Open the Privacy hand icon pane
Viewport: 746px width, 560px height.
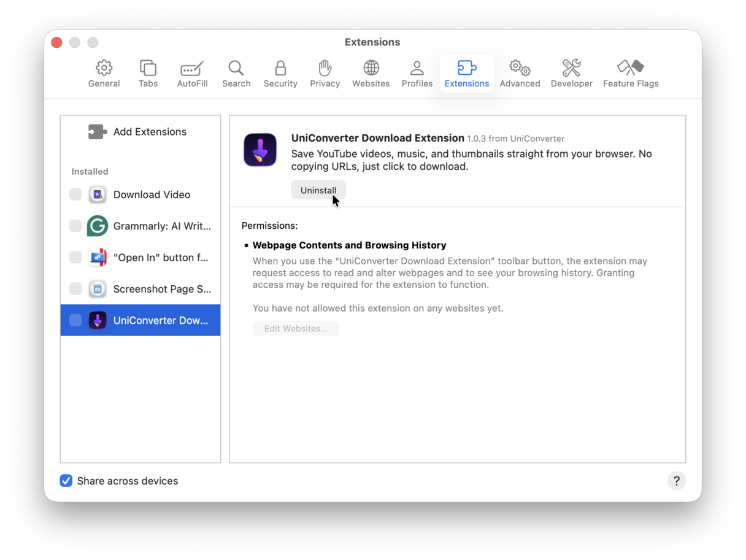325,74
